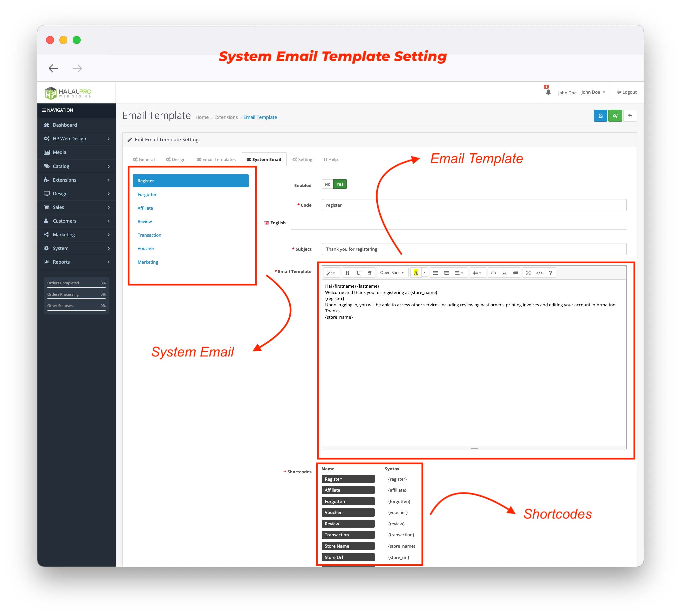Expand the Sales sidebar menu

(x=76, y=207)
